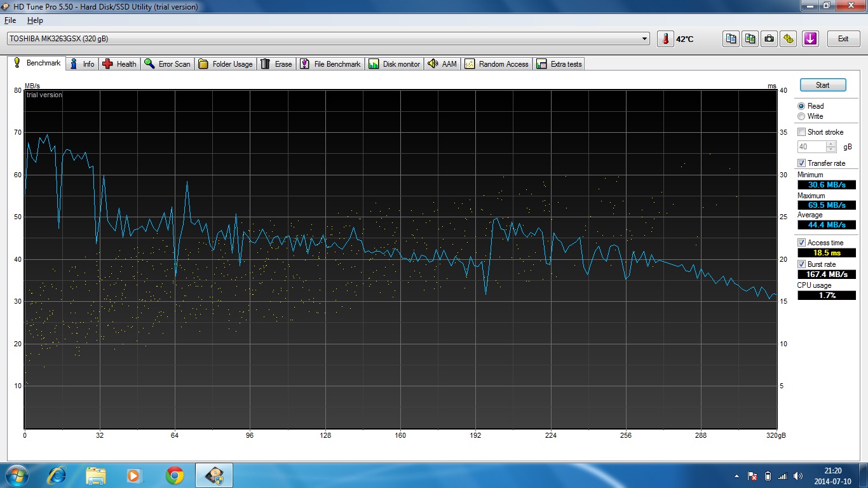Open the AAM tab
This screenshot has height=488, width=868.
pos(442,64)
